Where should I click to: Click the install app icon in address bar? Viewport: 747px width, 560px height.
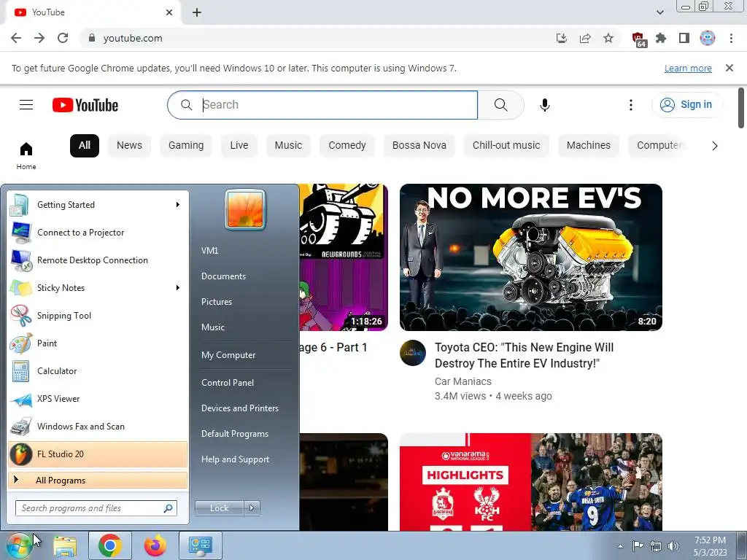tap(562, 38)
